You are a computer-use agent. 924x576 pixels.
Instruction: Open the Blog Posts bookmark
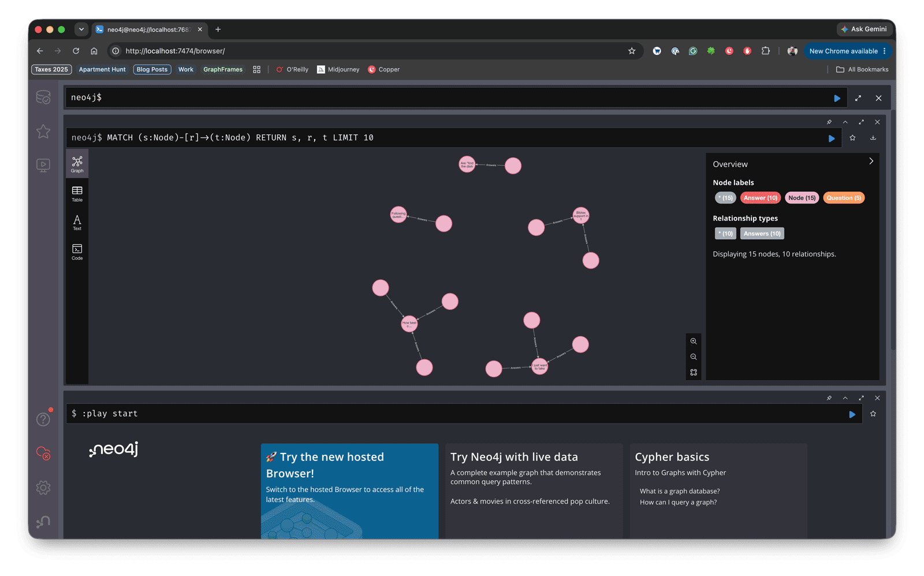(152, 69)
